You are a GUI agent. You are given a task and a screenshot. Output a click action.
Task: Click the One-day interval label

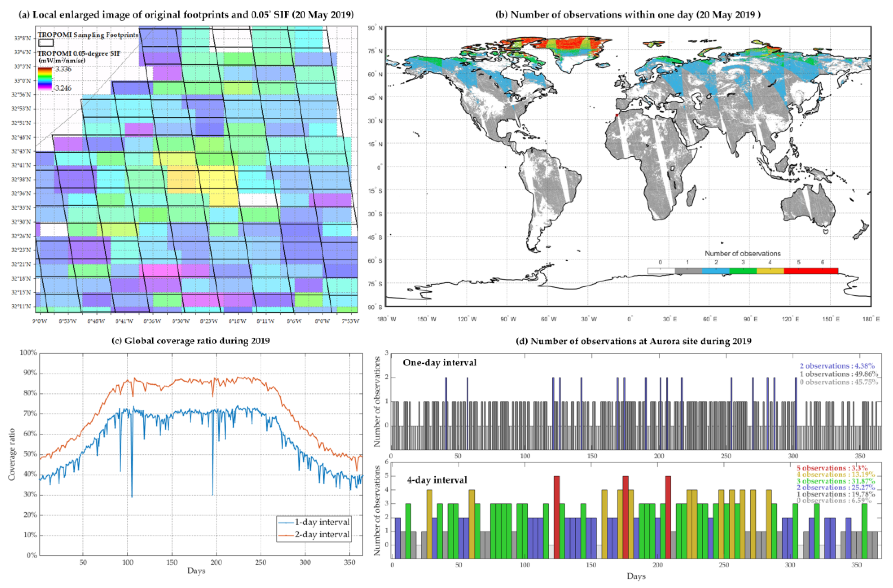[x=439, y=363]
